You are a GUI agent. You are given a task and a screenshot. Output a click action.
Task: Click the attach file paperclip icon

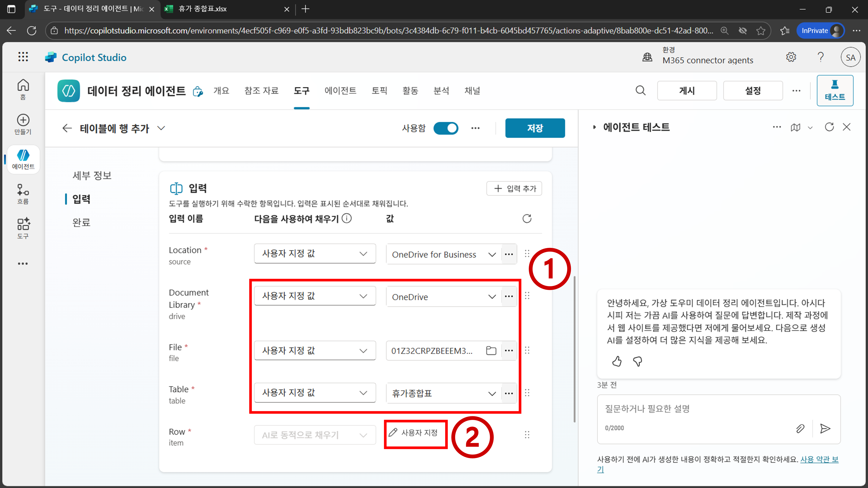click(x=800, y=428)
